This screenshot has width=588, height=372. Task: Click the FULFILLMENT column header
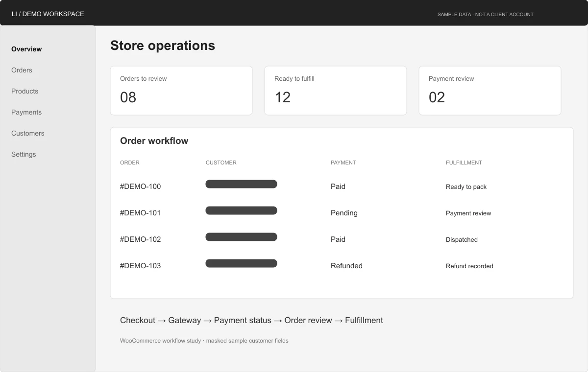coord(464,163)
